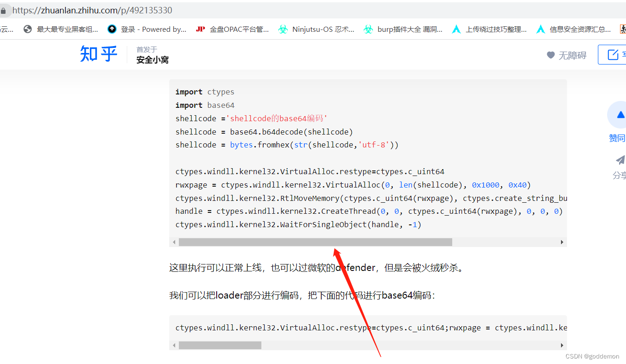The image size is (626, 364).
Task: Click the 'import base64' code line
Action: click(x=205, y=105)
